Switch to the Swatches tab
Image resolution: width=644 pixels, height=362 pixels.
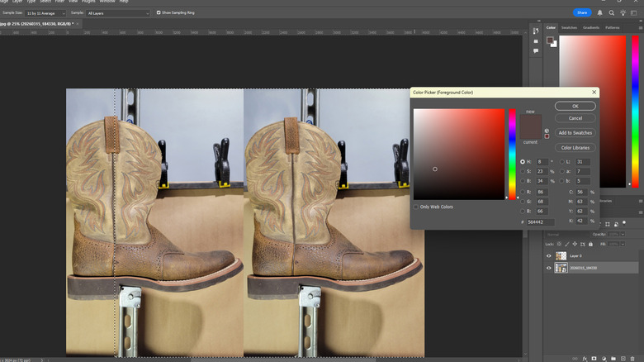click(569, 27)
